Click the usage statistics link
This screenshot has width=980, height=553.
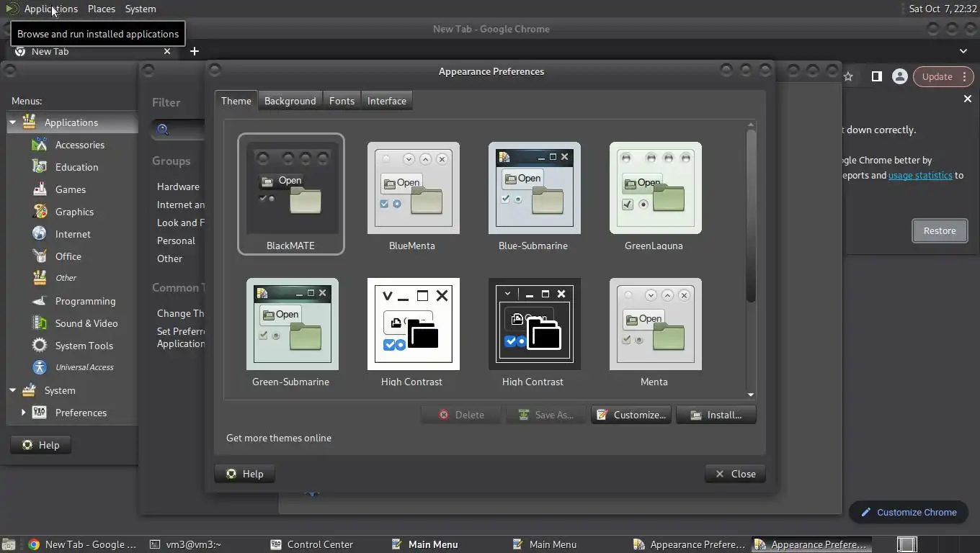pos(920,175)
